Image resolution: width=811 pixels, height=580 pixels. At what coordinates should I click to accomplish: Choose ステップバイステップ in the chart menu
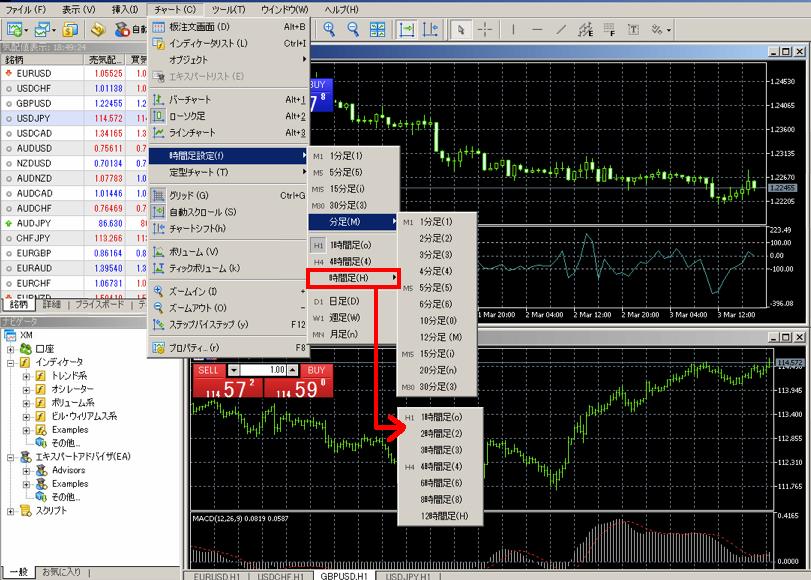[230, 324]
